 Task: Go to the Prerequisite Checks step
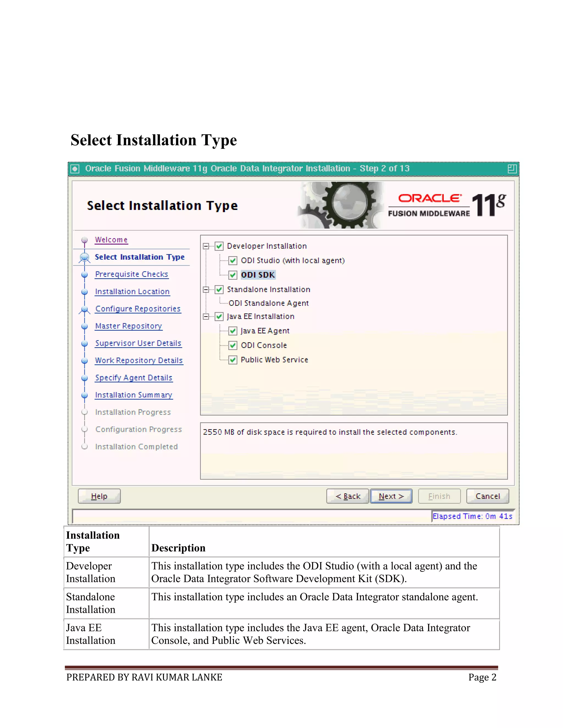click(x=131, y=274)
